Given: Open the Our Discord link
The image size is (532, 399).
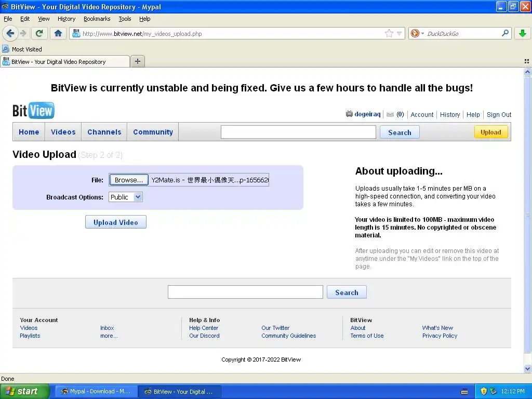Looking at the screenshot, I should coord(204,336).
